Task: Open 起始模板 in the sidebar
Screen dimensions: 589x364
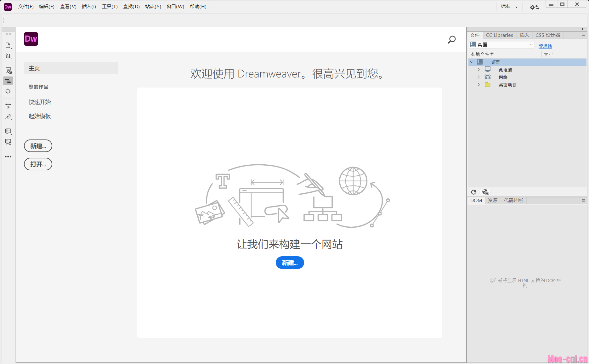Action: click(40, 116)
